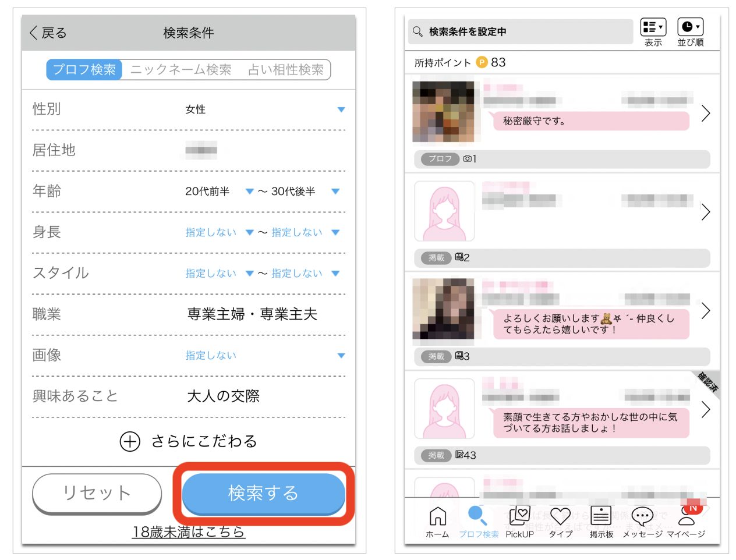Follow the 18歳未満はこちら link
Image resolution: width=736 pixels, height=560 pixels.
(188, 532)
